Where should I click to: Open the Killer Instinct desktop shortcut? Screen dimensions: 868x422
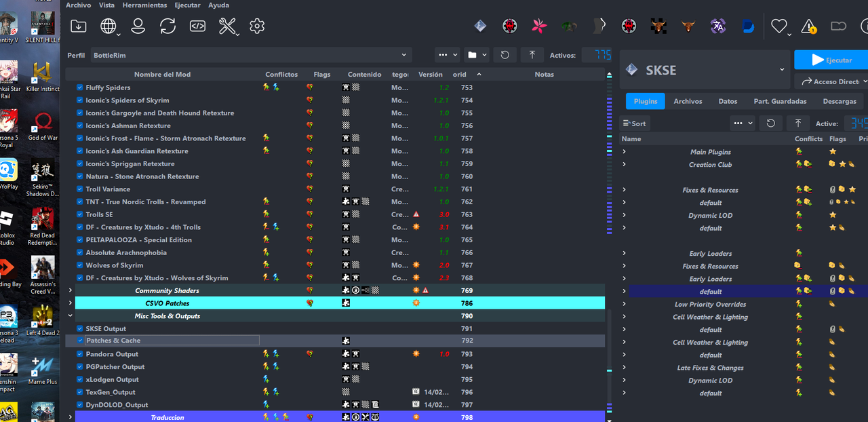click(43, 76)
